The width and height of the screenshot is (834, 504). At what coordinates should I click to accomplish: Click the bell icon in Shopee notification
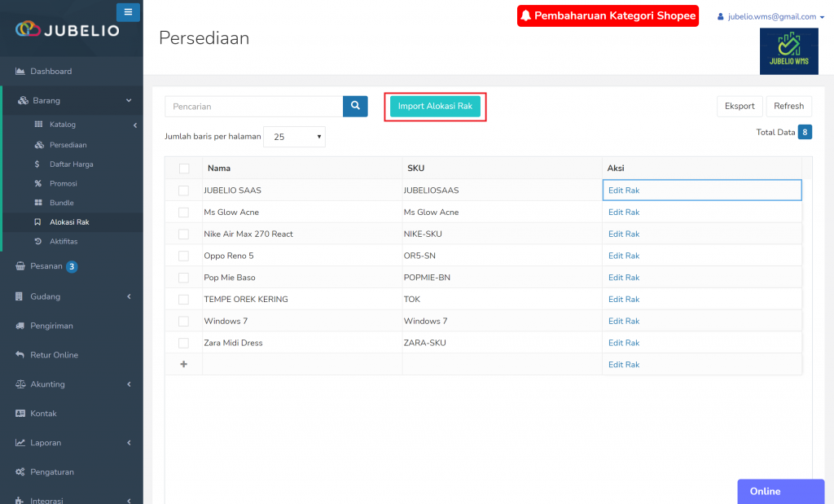[x=525, y=15]
